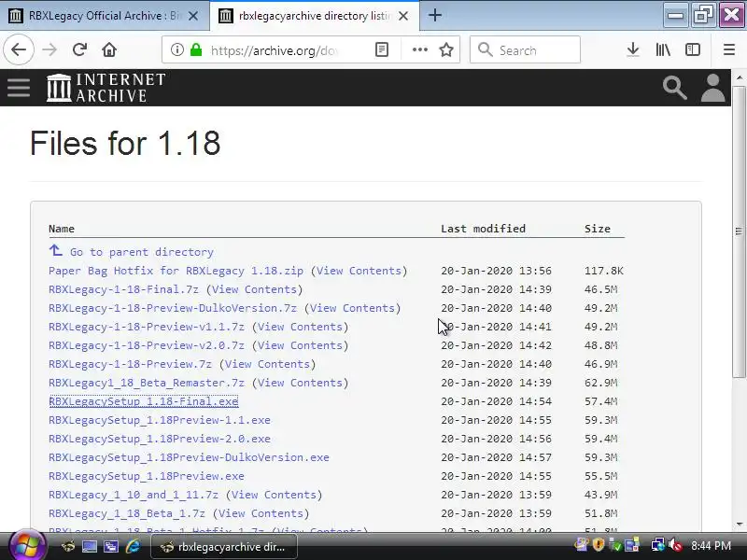This screenshot has width=747, height=560.
Task: Click the muted volume tray icon
Action: (675, 545)
